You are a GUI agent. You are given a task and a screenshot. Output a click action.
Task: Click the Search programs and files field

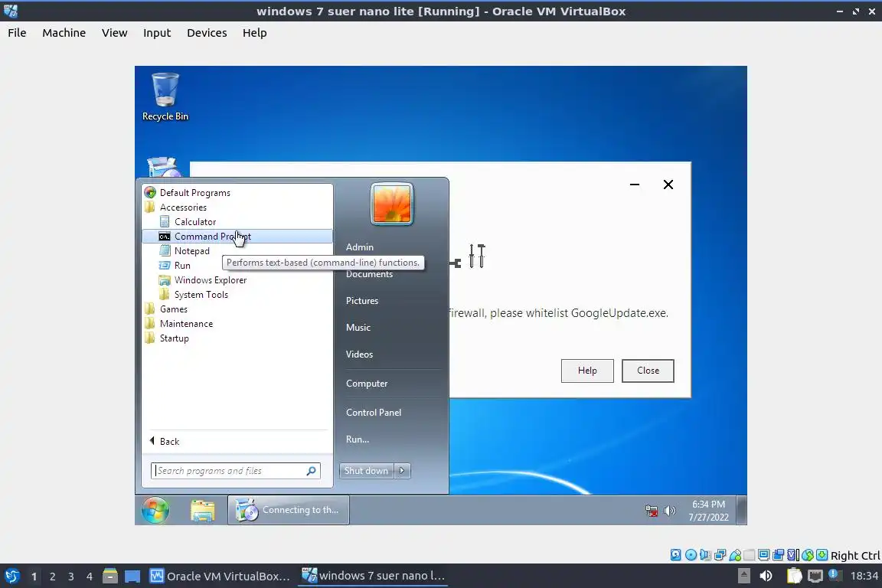click(x=236, y=470)
